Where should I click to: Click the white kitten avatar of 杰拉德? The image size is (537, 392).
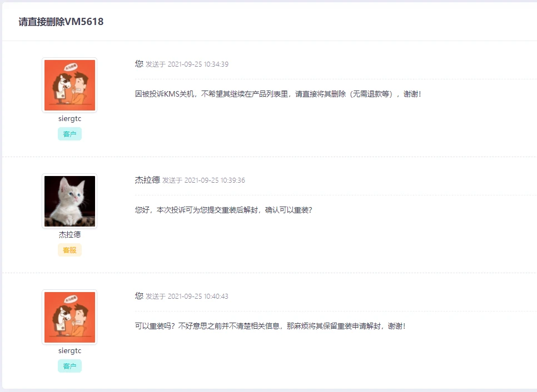pyautogui.click(x=69, y=201)
